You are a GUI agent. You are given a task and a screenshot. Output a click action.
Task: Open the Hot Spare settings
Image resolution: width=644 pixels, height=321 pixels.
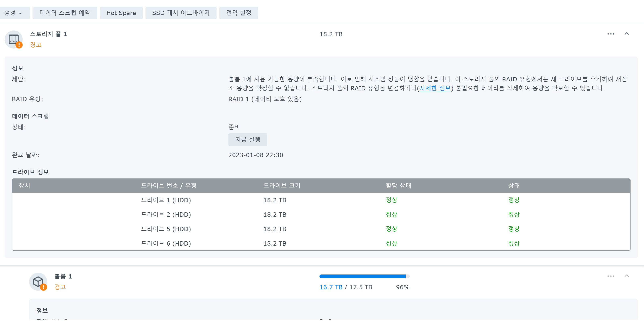click(x=121, y=13)
